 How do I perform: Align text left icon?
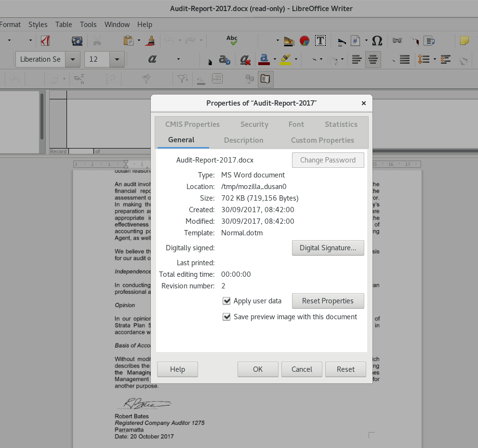[357, 59]
